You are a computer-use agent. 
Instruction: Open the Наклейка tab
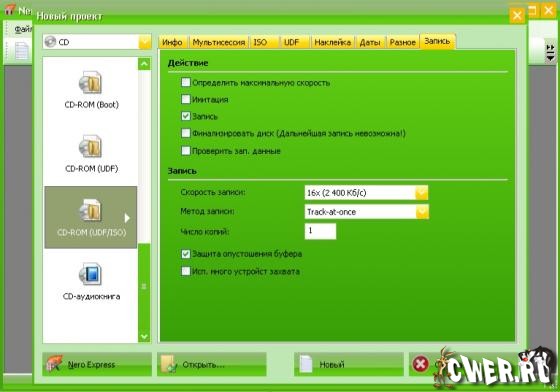[x=332, y=42]
